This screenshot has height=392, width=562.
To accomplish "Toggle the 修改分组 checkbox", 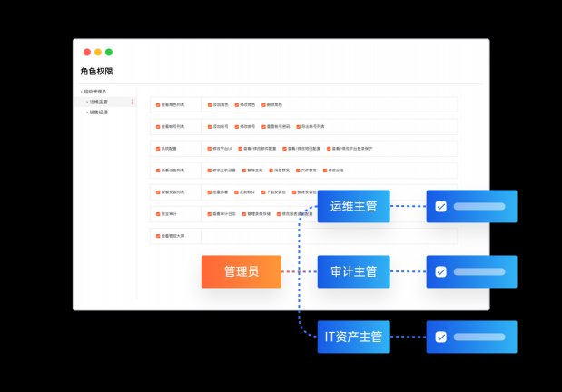I will click(325, 171).
